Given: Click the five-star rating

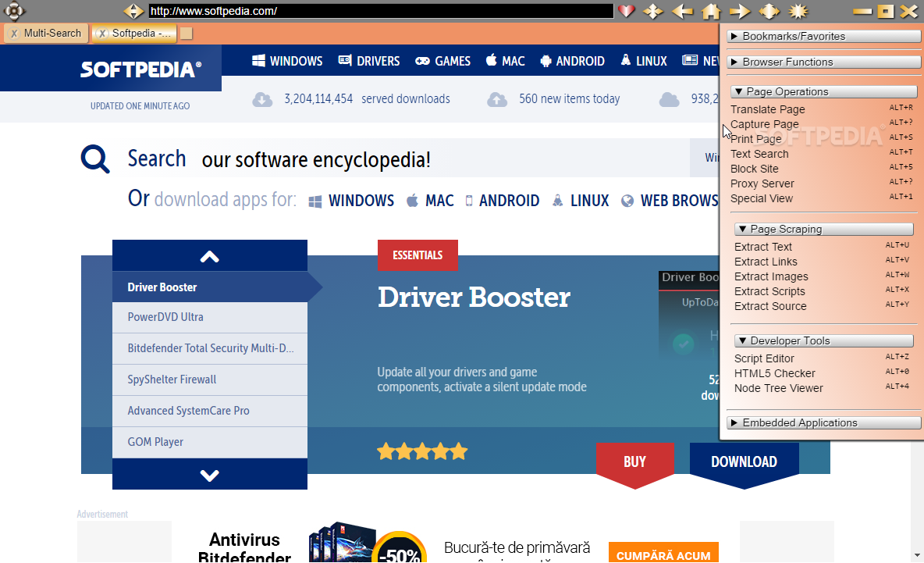Looking at the screenshot, I should [422, 452].
